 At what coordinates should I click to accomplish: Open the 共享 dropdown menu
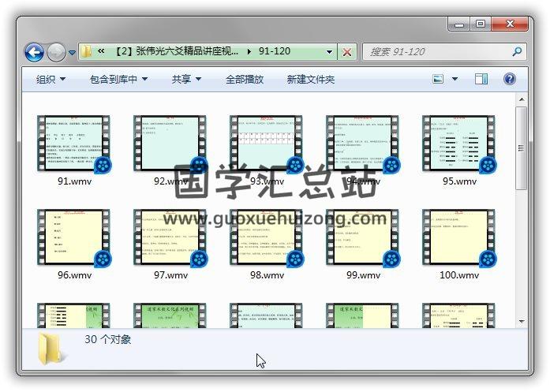click(186, 79)
